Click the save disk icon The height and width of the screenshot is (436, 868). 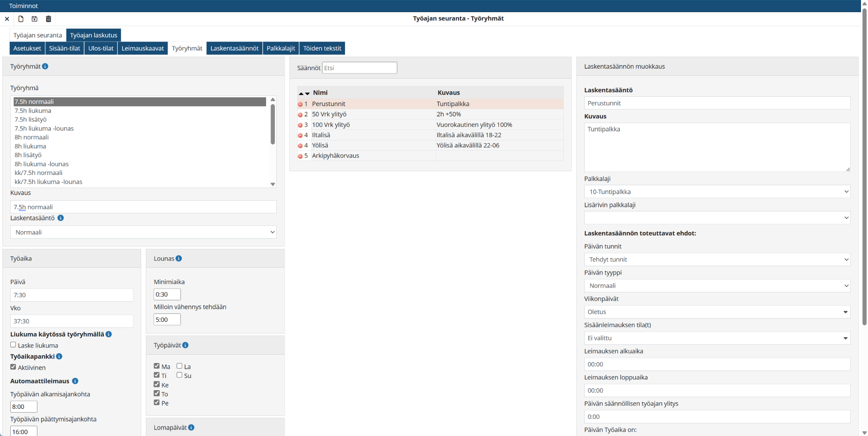(35, 19)
